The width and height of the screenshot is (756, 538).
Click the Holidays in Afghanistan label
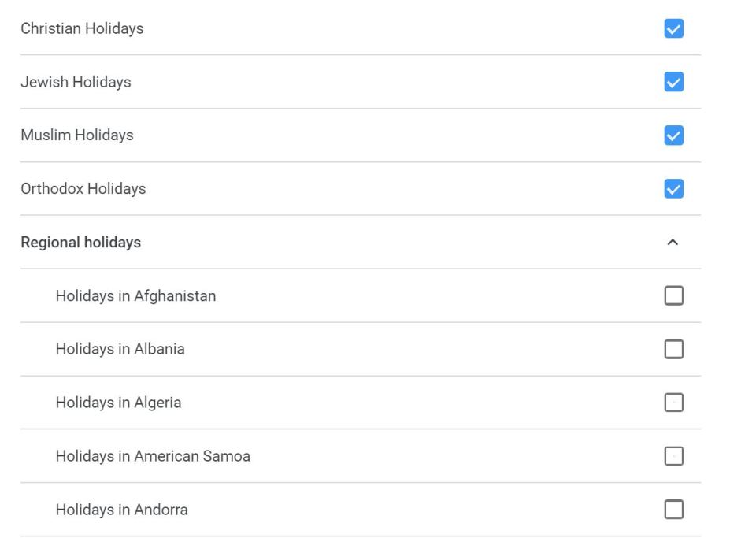click(x=135, y=295)
